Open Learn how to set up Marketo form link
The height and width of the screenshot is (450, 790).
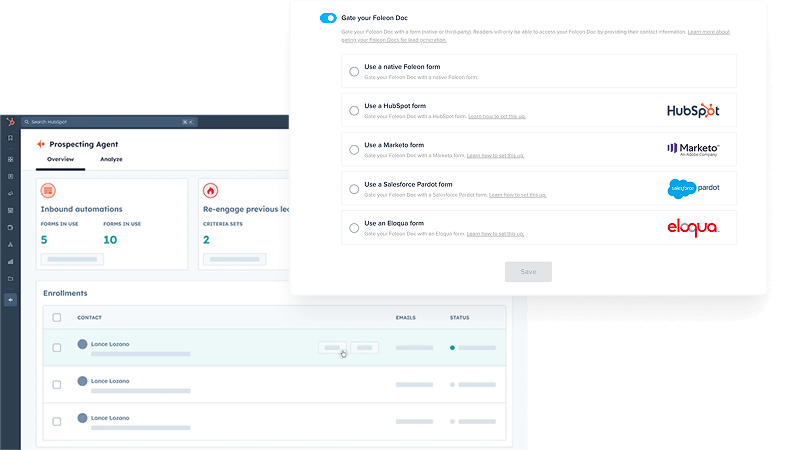pos(495,156)
